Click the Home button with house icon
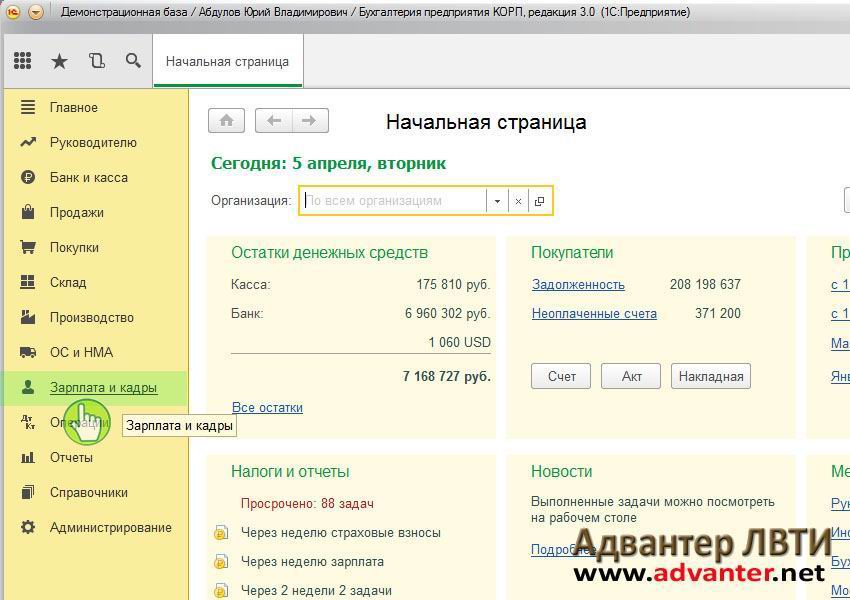 pyautogui.click(x=227, y=120)
